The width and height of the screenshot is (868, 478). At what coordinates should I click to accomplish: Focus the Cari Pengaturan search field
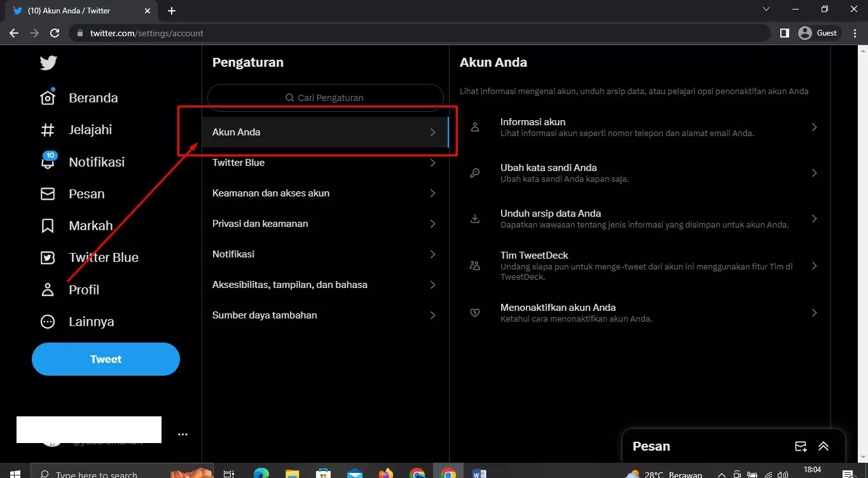tap(325, 98)
